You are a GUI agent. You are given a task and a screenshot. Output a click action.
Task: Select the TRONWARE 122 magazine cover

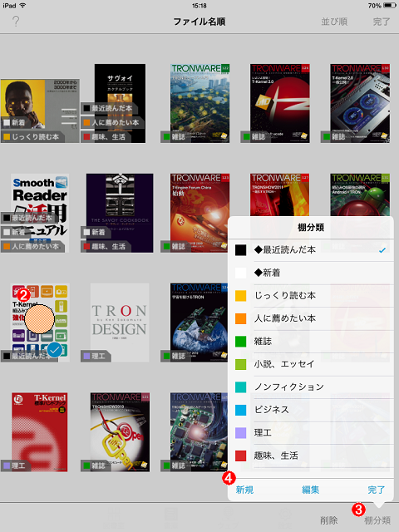coord(199,103)
